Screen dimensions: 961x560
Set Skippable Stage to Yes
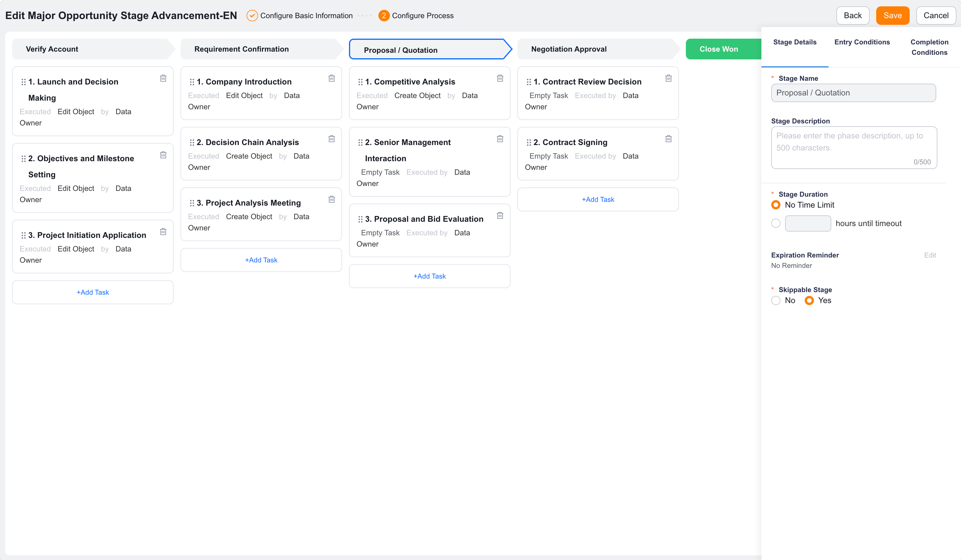point(809,300)
